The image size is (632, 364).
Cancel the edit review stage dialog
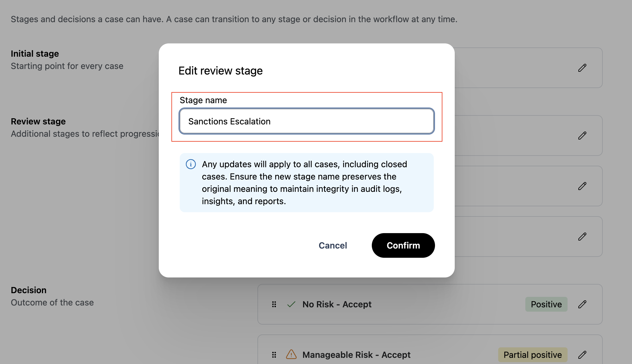(333, 245)
